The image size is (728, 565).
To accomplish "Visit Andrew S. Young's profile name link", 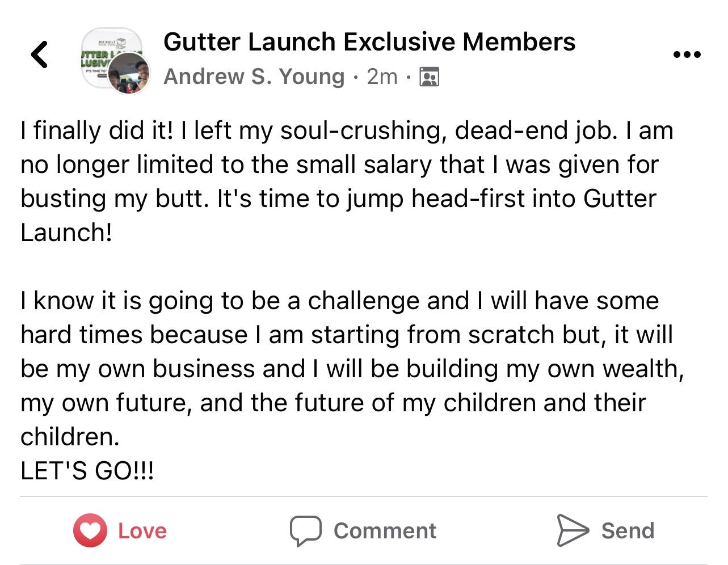I will point(254,77).
